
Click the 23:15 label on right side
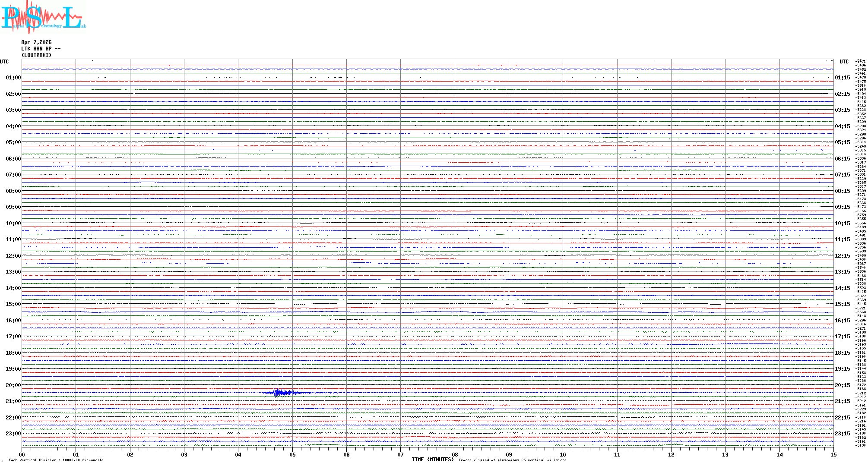tap(842, 434)
